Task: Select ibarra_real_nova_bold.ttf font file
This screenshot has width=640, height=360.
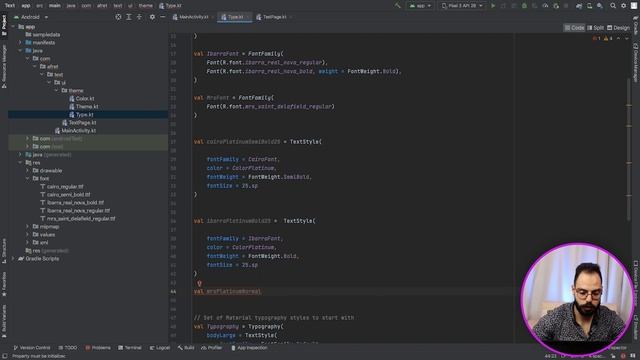Action: pos(75,202)
